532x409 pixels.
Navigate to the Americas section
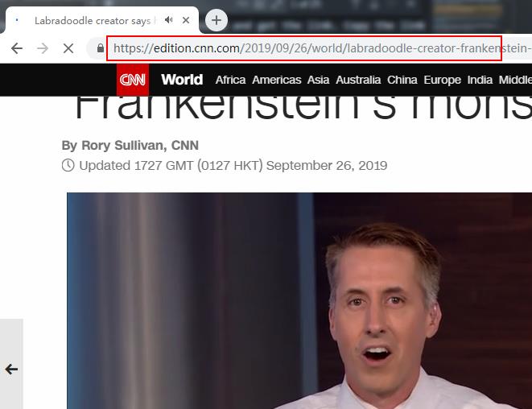276,80
